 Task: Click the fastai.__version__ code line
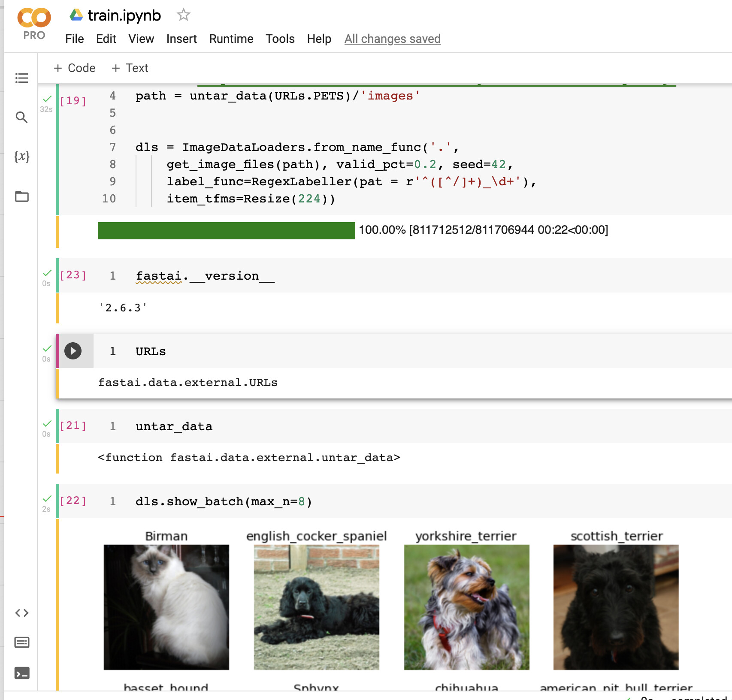coord(205,276)
